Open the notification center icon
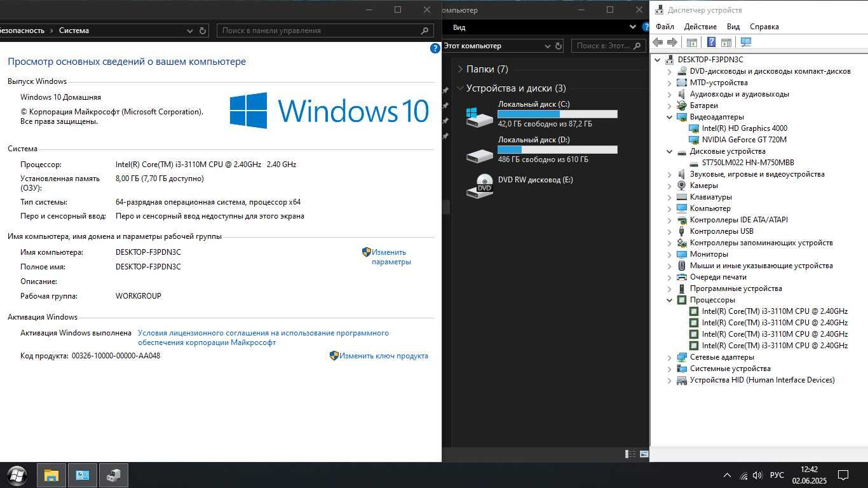 coord(843,475)
